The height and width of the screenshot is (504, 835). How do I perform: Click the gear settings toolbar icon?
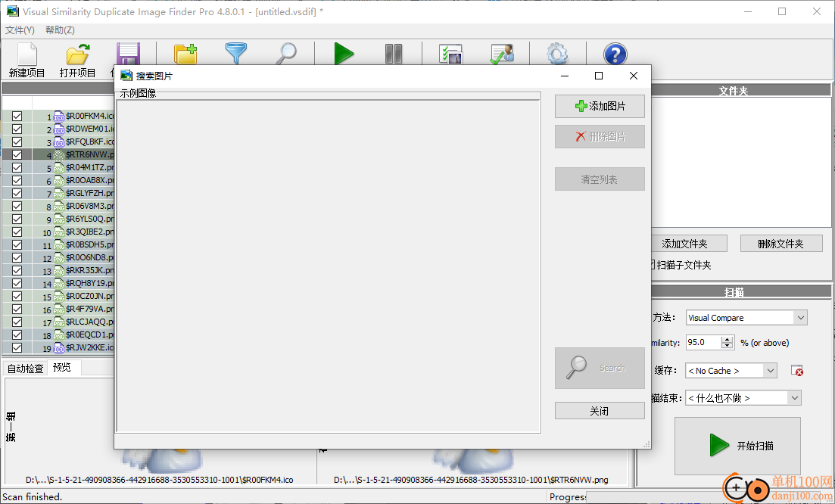558,54
